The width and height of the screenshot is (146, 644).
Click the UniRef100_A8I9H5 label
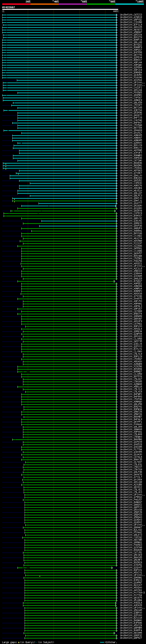coord(131,633)
